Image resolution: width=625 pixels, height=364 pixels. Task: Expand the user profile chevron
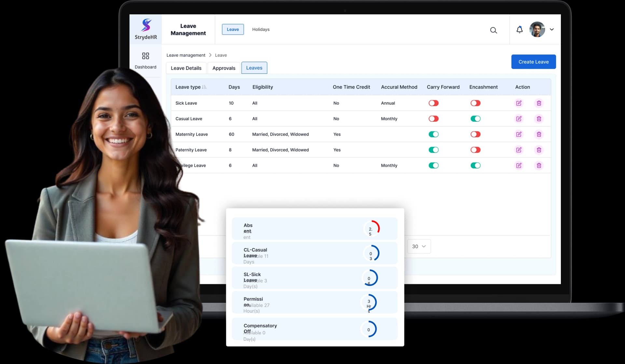tap(552, 29)
